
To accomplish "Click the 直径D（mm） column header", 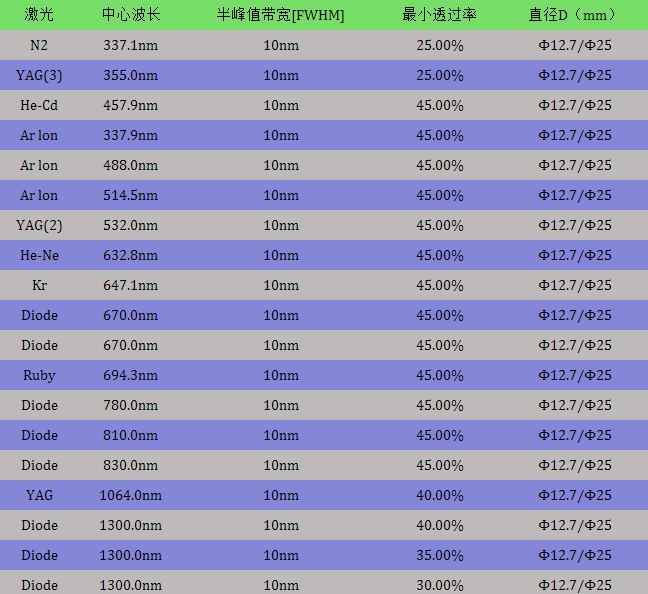I will coord(574,15).
